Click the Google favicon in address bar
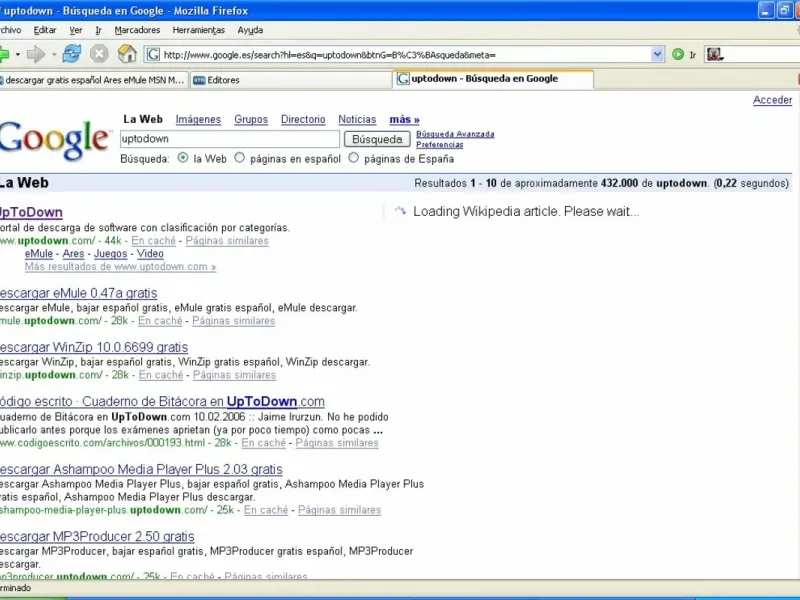 pyautogui.click(x=153, y=54)
